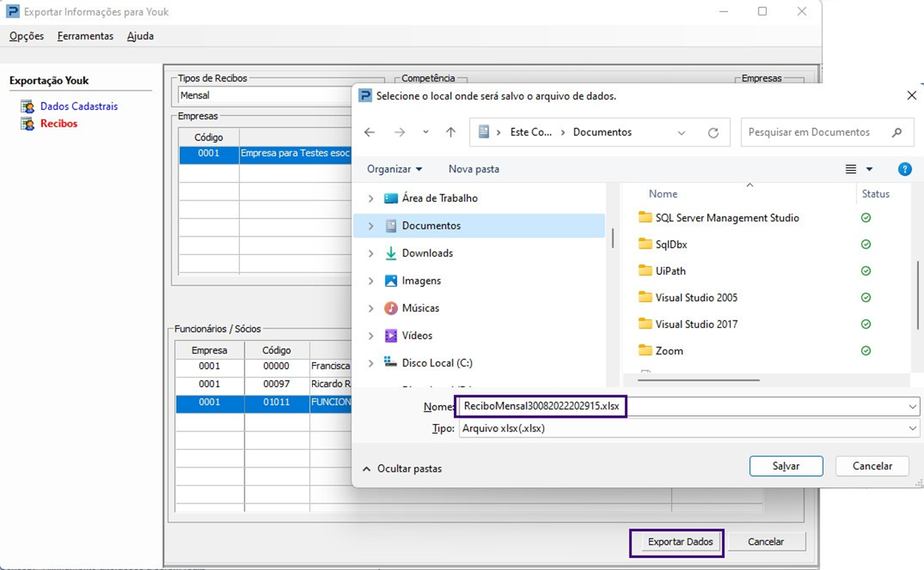924x570 pixels.
Task: Expand Disco Local (C:) tree node
Action: point(371,363)
